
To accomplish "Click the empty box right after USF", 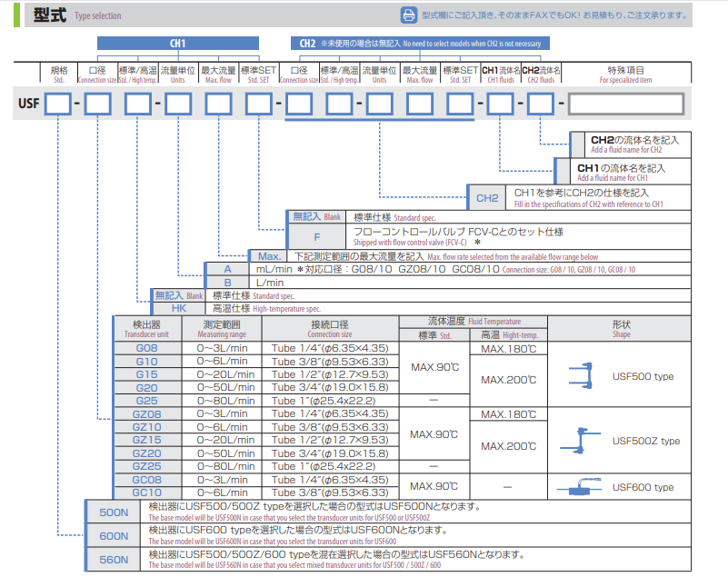I will click(57, 106).
